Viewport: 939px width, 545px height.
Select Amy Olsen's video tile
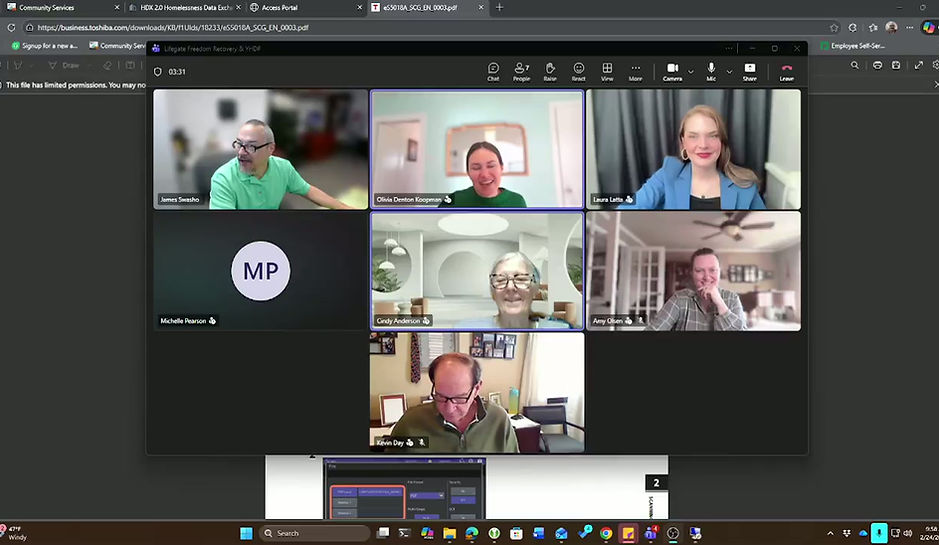click(x=693, y=271)
